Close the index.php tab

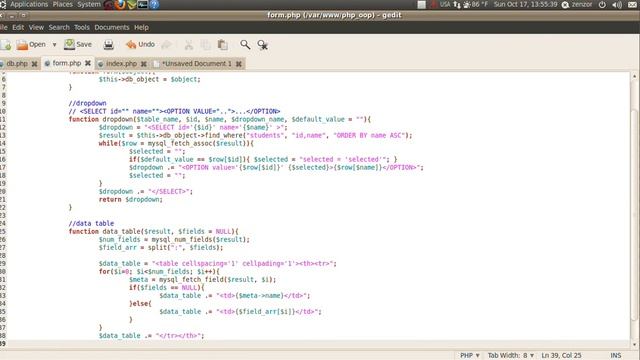[x=144, y=64]
